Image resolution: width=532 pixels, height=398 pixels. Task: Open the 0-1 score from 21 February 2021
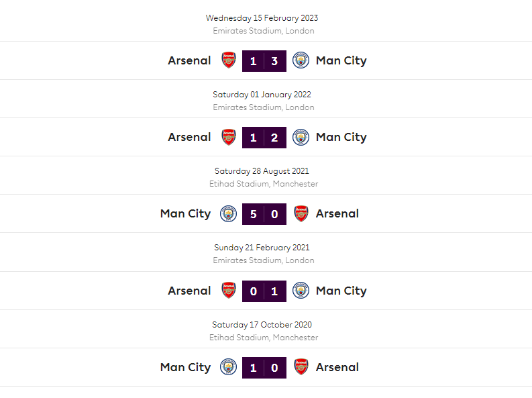(264, 291)
